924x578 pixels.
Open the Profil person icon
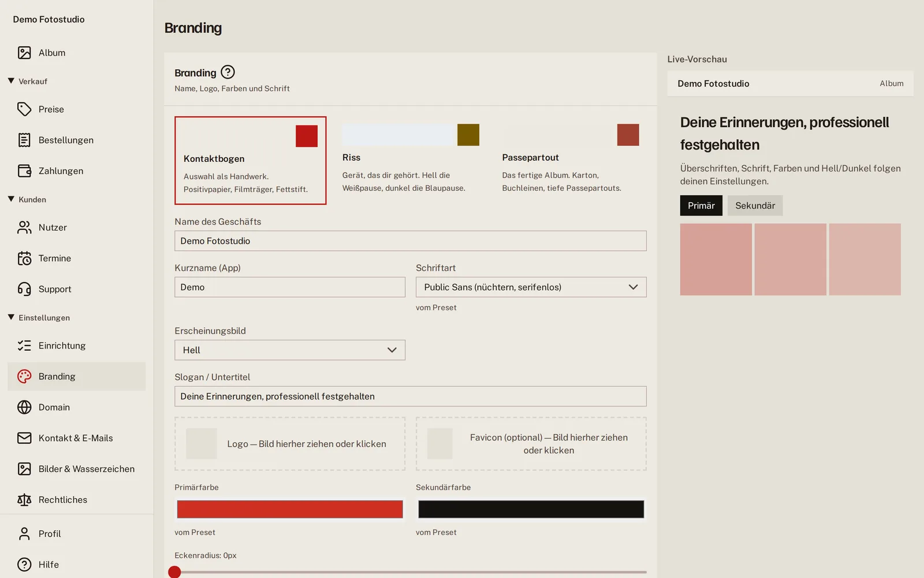pos(24,534)
